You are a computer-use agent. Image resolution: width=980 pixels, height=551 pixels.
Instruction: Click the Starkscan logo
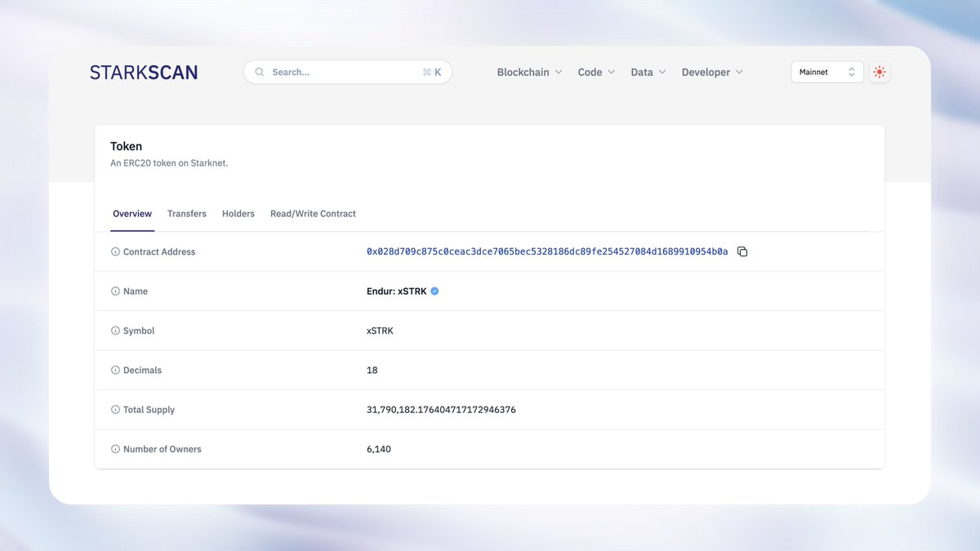click(144, 72)
